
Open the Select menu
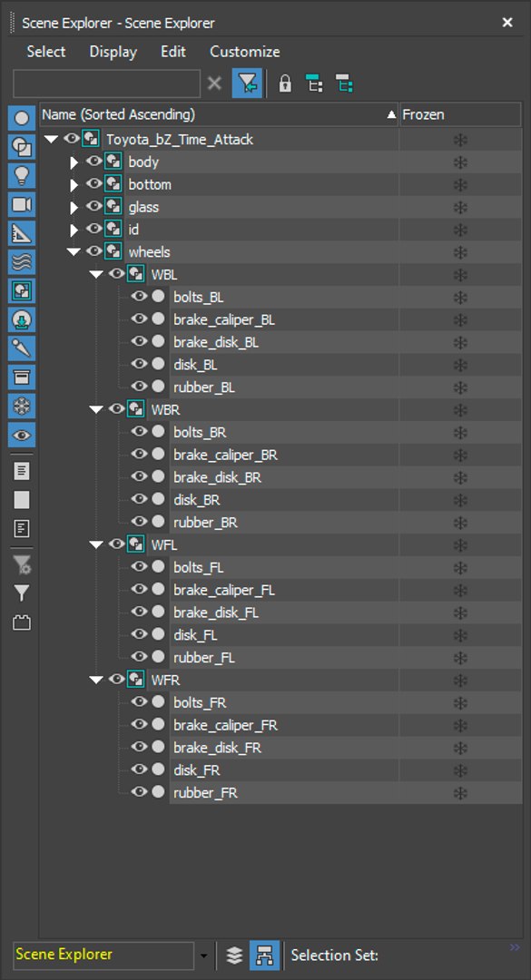coord(45,52)
